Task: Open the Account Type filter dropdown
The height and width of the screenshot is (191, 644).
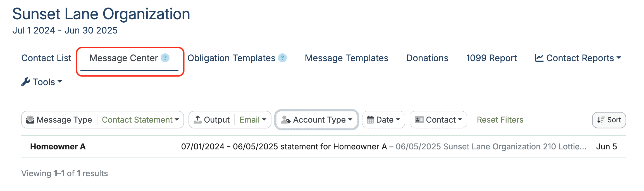Action: pos(317,120)
